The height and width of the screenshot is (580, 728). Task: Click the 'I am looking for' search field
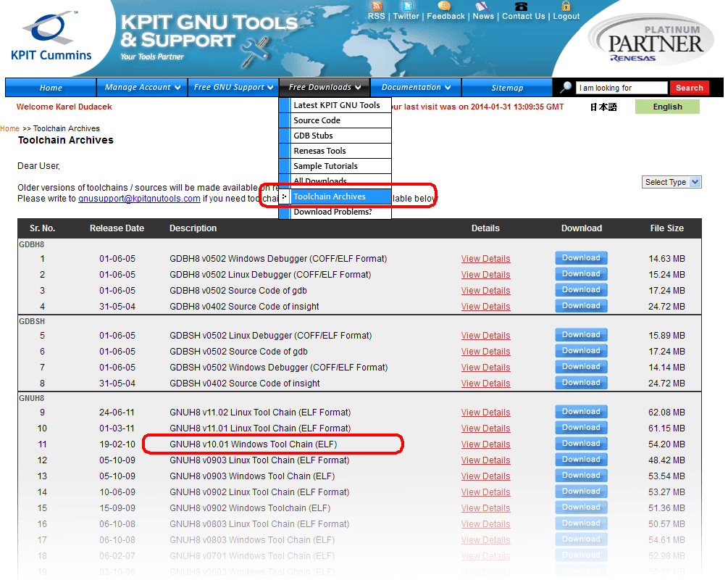coord(622,88)
